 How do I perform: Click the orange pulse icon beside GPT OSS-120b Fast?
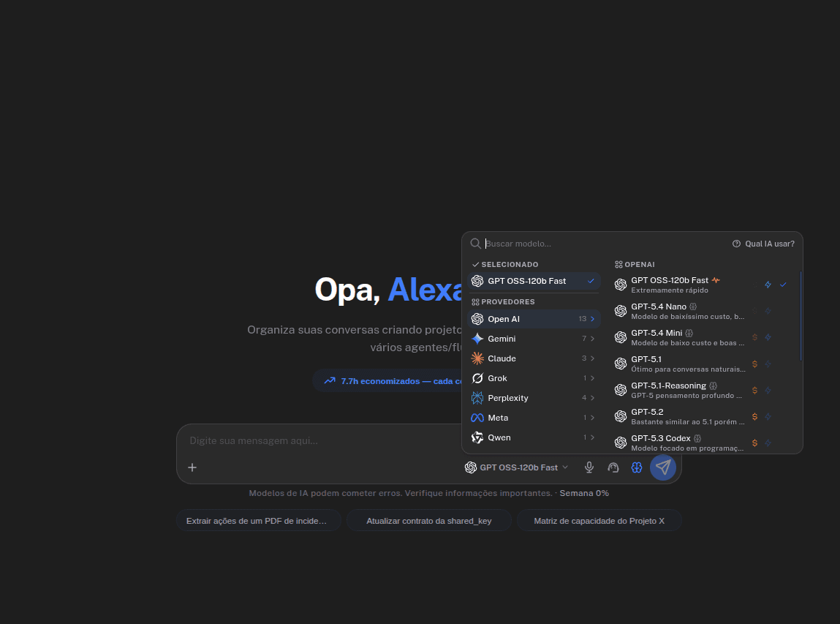716,280
